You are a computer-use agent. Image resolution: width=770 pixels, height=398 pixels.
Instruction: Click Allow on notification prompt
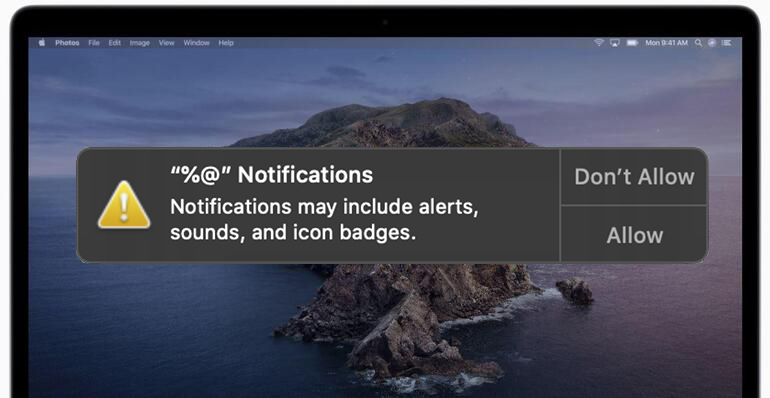(634, 235)
